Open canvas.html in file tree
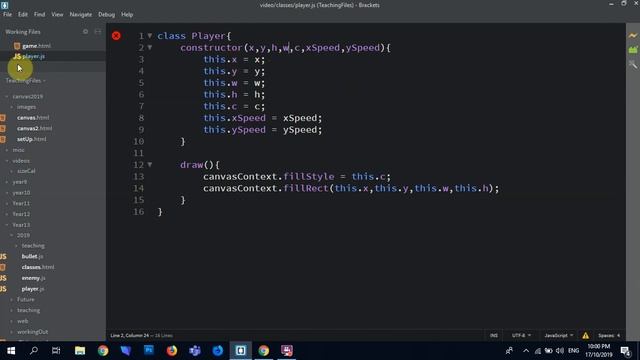 [33, 118]
